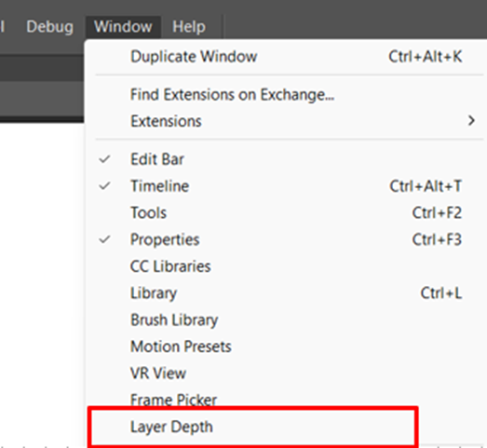
Task: Open the Brush Library panel
Action: point(290,319)
